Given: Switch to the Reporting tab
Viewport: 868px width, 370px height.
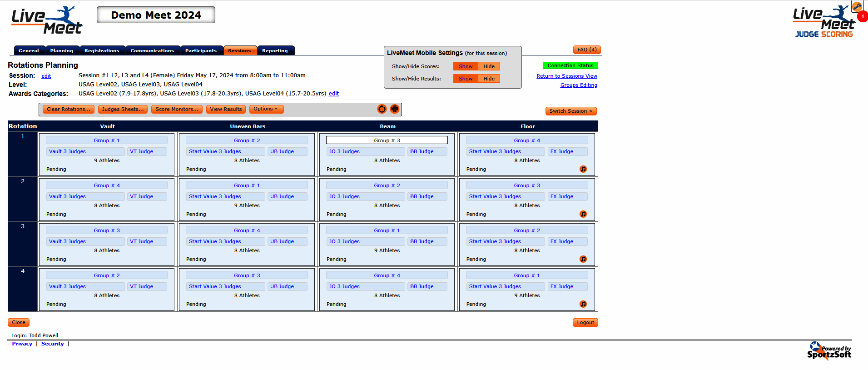Looking at the screenshot, I should pos(275,50).
